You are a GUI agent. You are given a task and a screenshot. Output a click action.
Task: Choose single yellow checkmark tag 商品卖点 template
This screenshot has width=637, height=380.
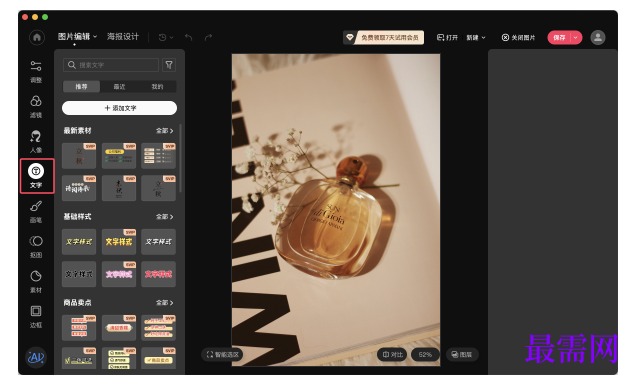[158, 358]
